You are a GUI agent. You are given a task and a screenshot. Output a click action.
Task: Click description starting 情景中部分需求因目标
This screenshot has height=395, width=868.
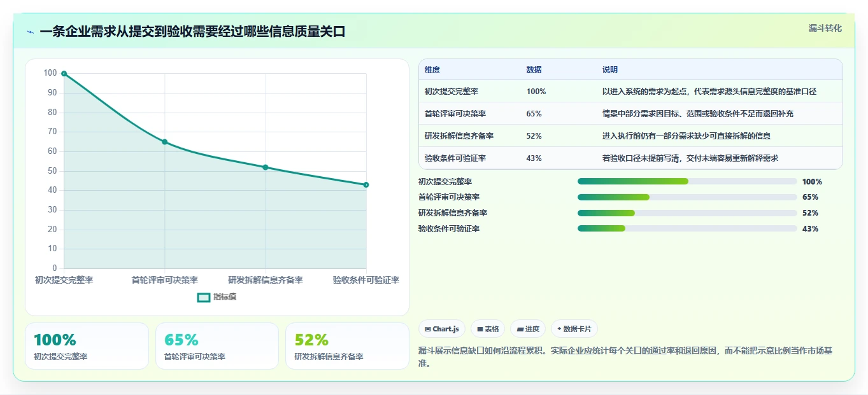(698, 114)
